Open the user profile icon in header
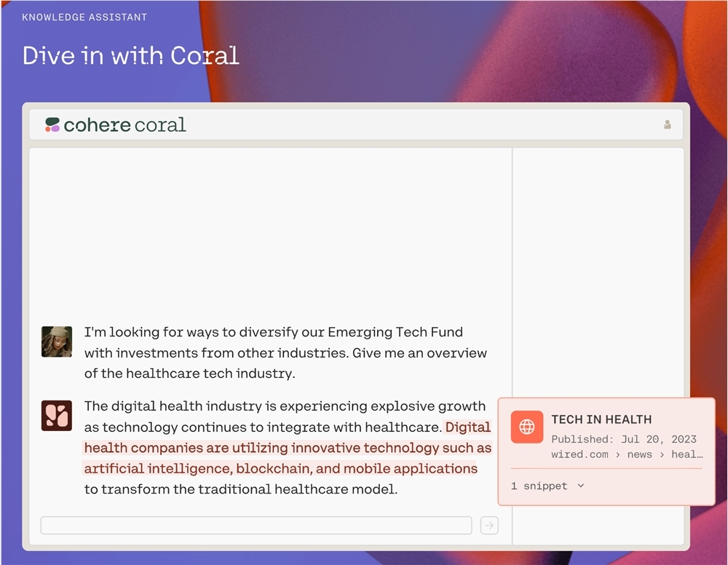Image resolution: width=728 pixels, height=565 pixels. (x=667, y=125)
